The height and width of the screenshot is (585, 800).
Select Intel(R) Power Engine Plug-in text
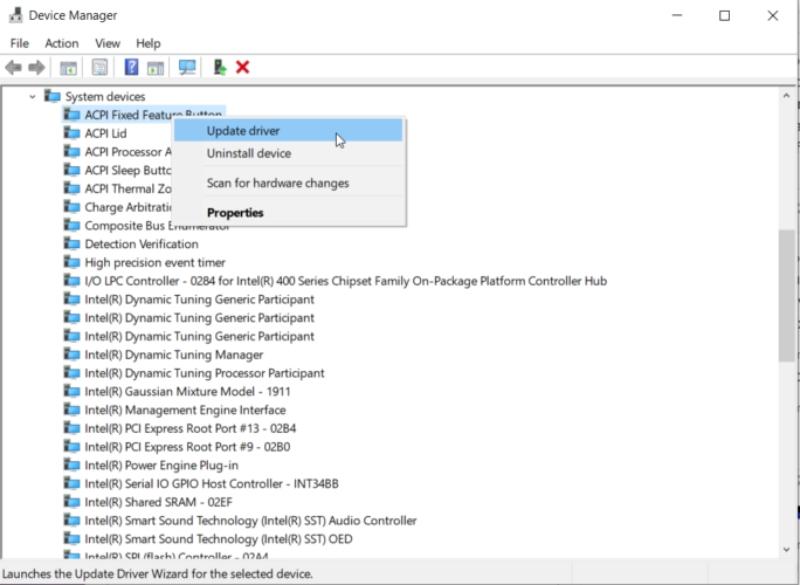[x=161, y=465]
